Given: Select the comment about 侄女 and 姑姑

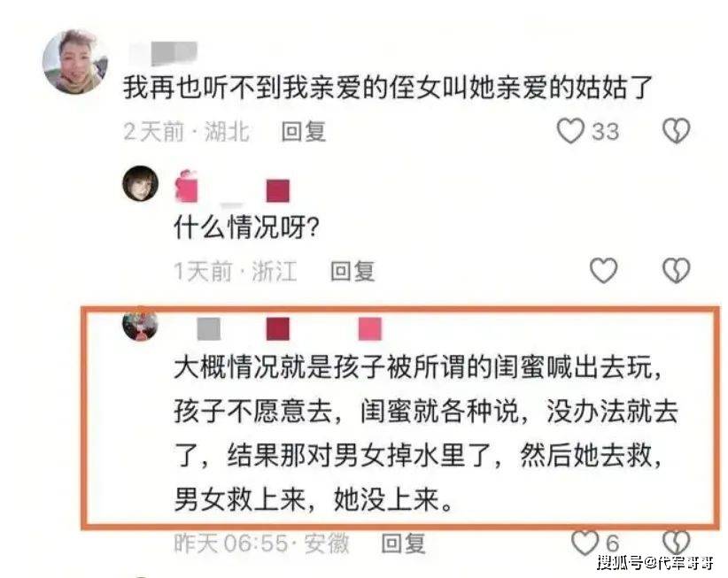Looking at the screenshot, I should pos(388,88).
